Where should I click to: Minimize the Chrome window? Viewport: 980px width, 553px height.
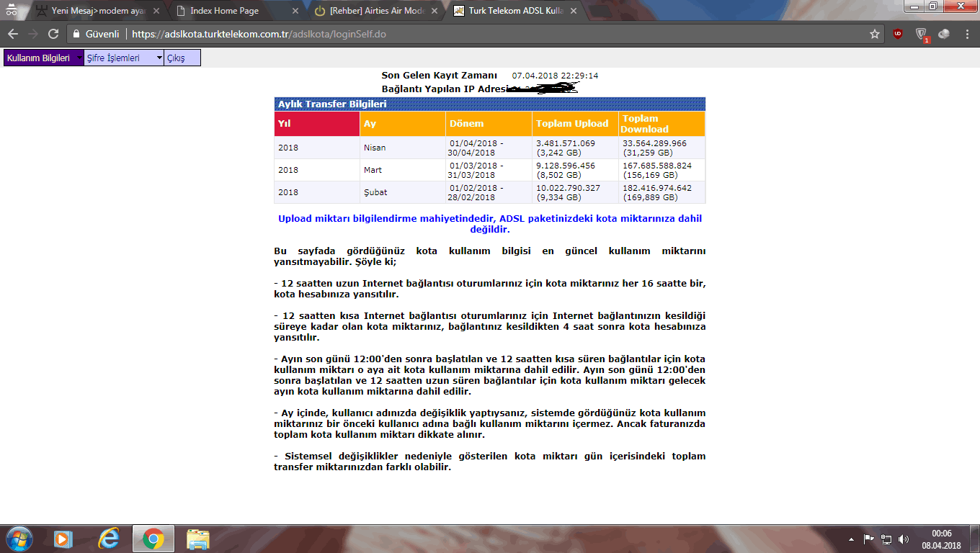914,6
